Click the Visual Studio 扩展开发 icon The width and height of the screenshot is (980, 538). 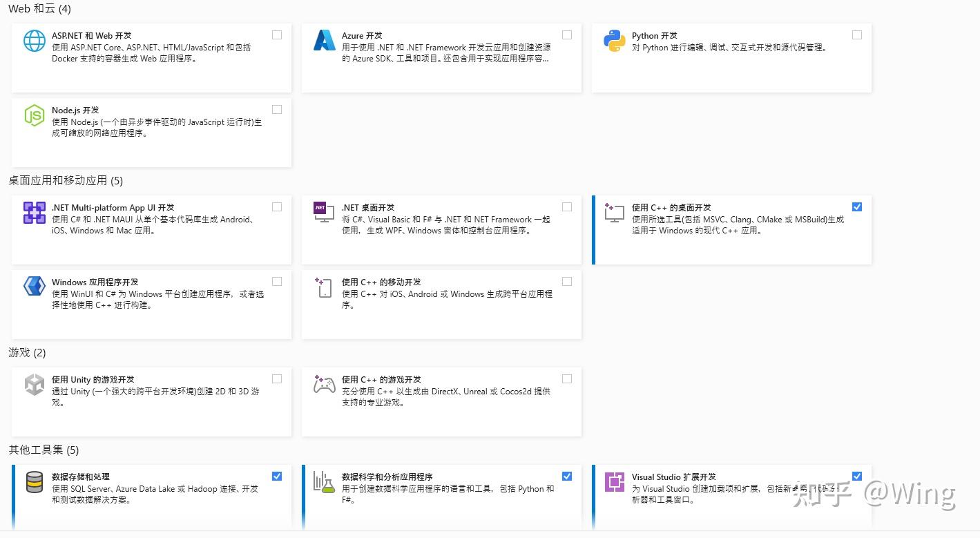pyautogui.click(x=614, y=482)
